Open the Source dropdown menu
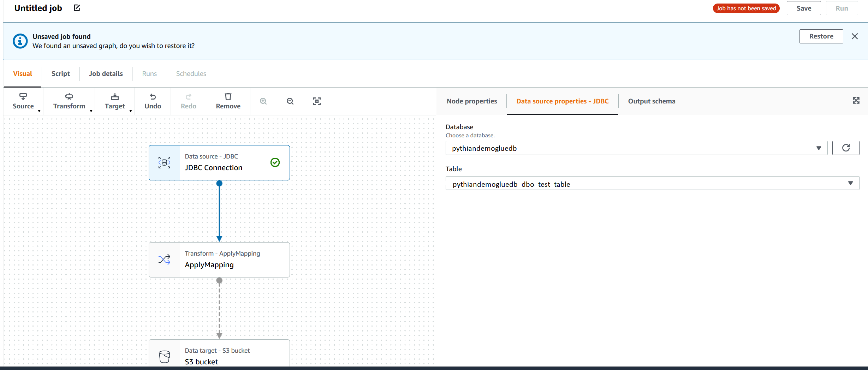Viewport: 868px width, 370px height. click(x=23, y=101)
